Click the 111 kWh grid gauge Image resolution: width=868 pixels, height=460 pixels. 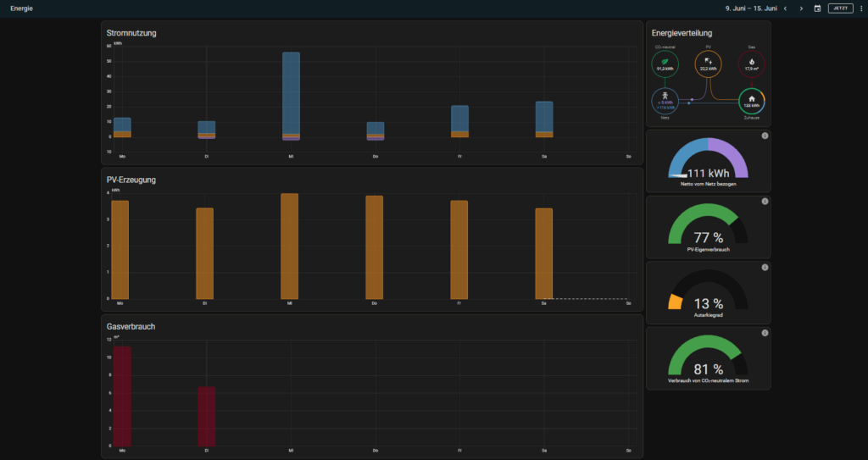708,158
